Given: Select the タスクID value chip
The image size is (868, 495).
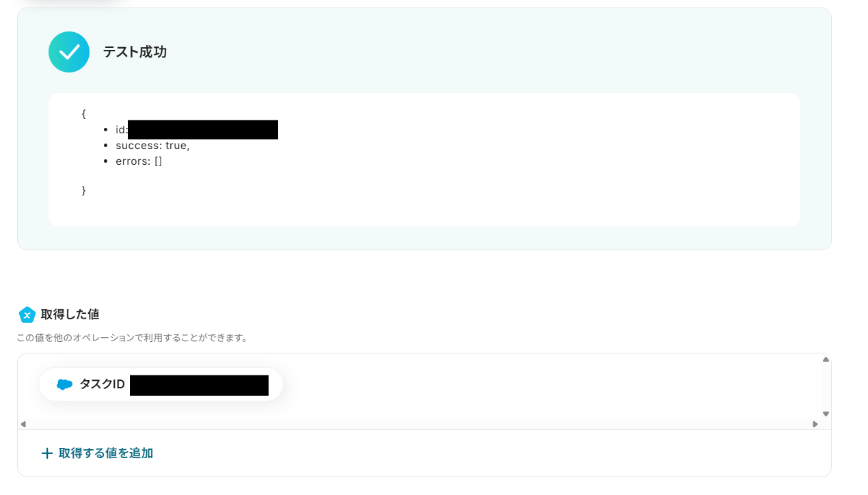Looking at the screenshot, I should [161, 384].
